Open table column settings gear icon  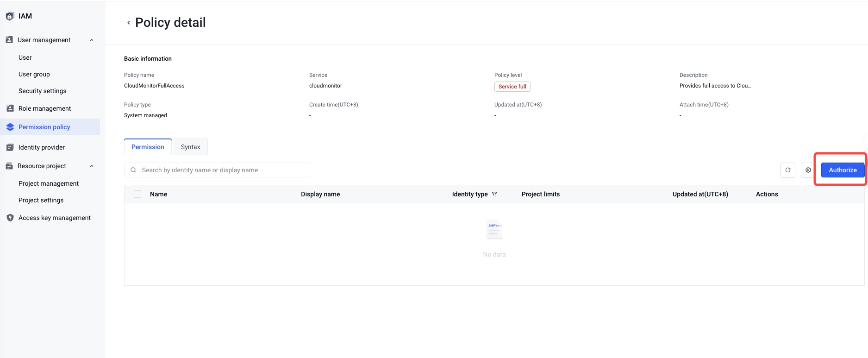click(808, 170)
